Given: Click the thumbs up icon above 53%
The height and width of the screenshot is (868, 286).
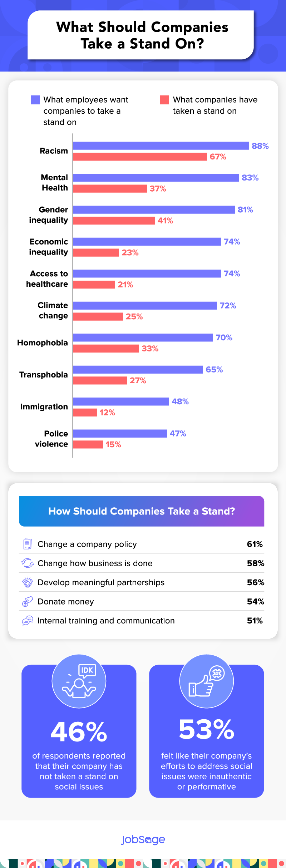Looking at the screenshot, I should coord(206,681).
